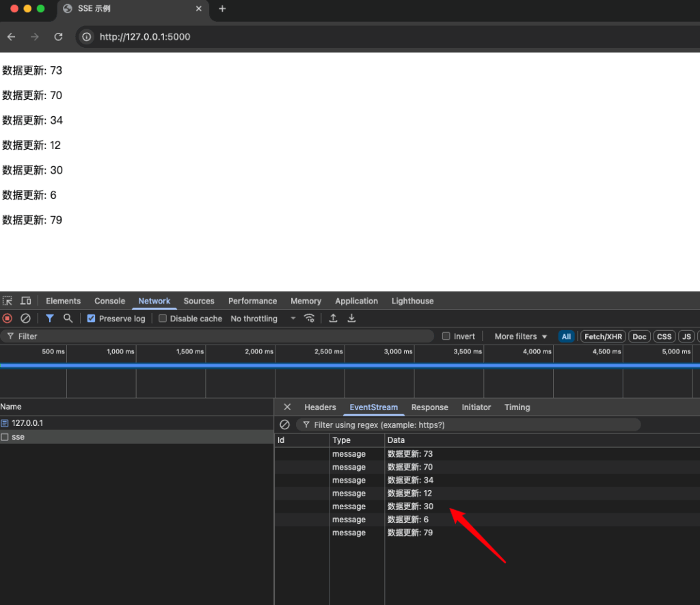Open the Initiator tab

pos(476,407)
